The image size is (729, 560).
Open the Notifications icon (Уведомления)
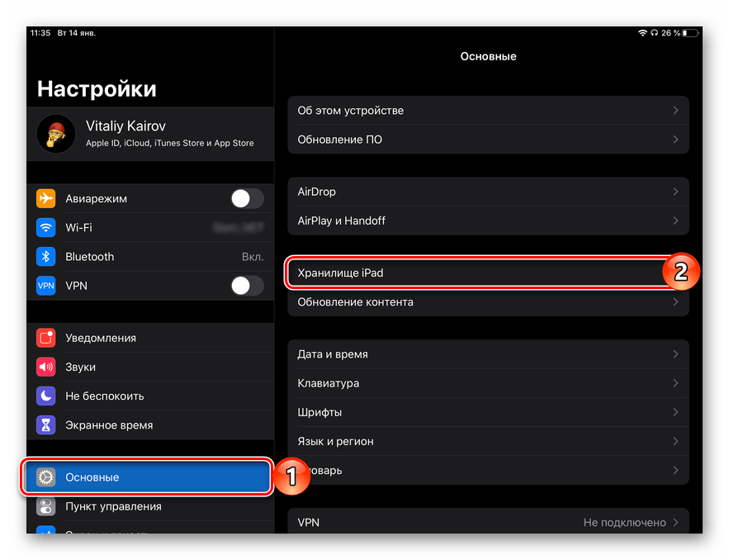(46, 338)
